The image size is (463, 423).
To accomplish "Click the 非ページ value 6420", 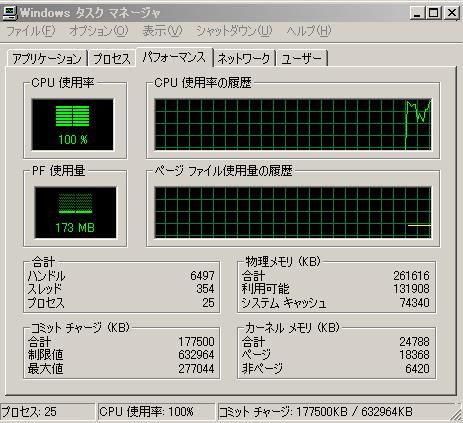I will coord(417,369).
